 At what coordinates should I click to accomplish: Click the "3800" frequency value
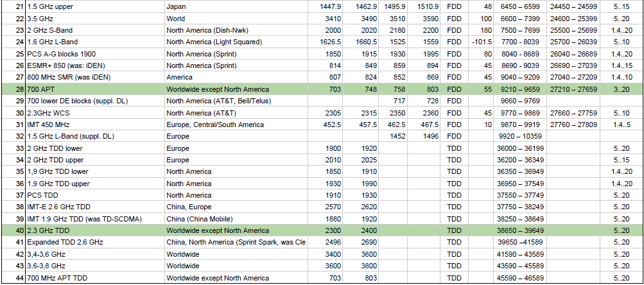tap(369, 266)
